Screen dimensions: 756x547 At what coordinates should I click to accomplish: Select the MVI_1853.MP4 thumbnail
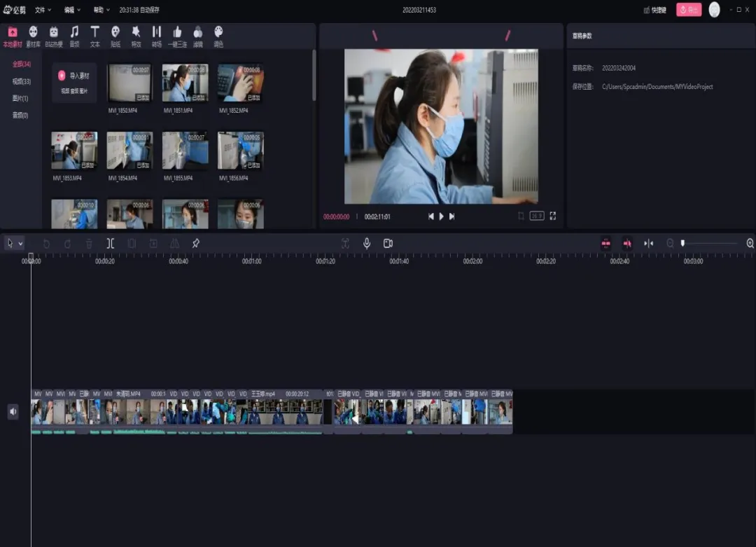tap(74, 151)
